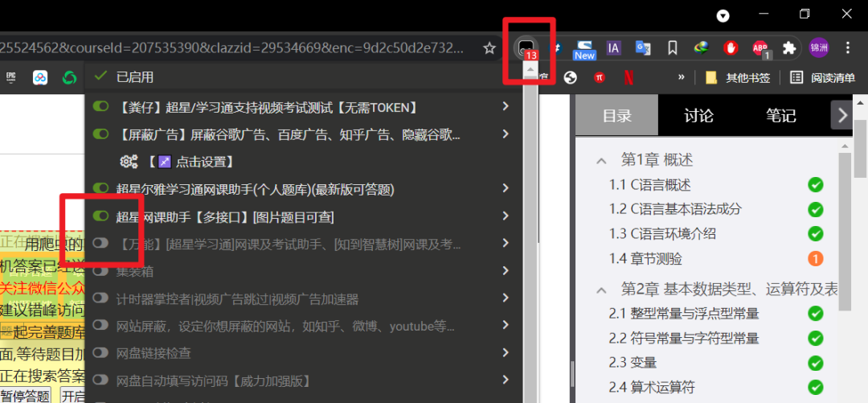Open the purple IA extension icon
The height and width of the screenshot is (403, 868).
613,48
